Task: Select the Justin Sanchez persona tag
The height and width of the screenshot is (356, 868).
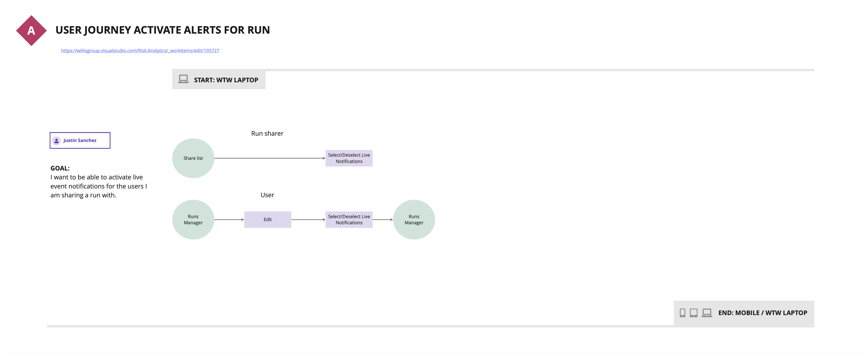Action: click(x=80, y=140)
